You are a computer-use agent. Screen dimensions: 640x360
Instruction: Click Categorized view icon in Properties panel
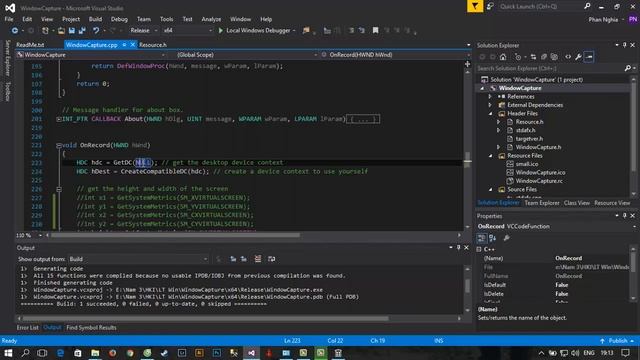482,238
